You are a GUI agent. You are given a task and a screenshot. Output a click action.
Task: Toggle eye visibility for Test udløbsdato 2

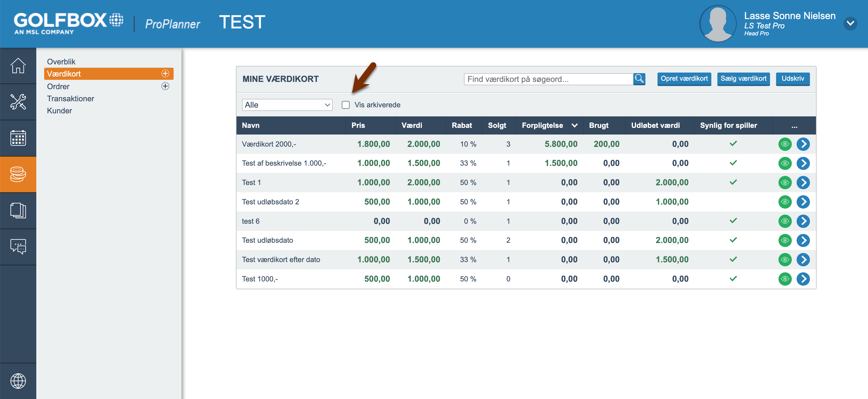(785, 202)
